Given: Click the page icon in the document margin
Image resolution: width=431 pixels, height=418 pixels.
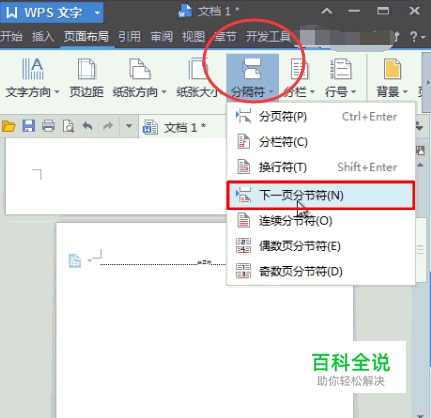Looking at the screenshot, I should [75, 261].
